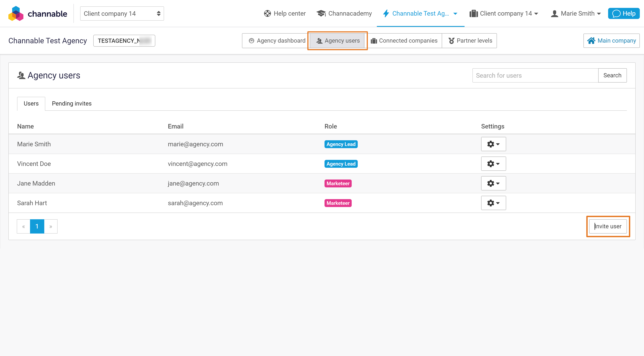
Task: Open the Client company 14 selector
Action: click(x=122, y=13)
